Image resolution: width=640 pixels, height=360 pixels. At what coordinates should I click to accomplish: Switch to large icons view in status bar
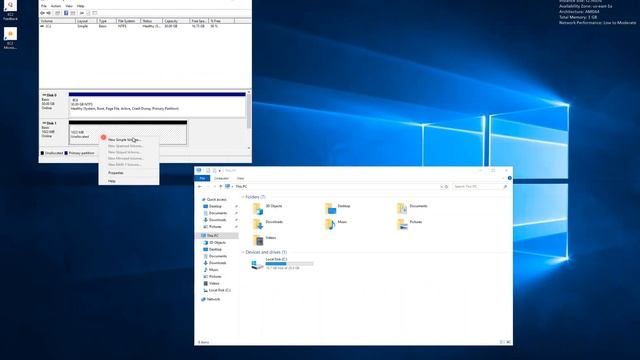pyautogui.click(x=508, y=342)
